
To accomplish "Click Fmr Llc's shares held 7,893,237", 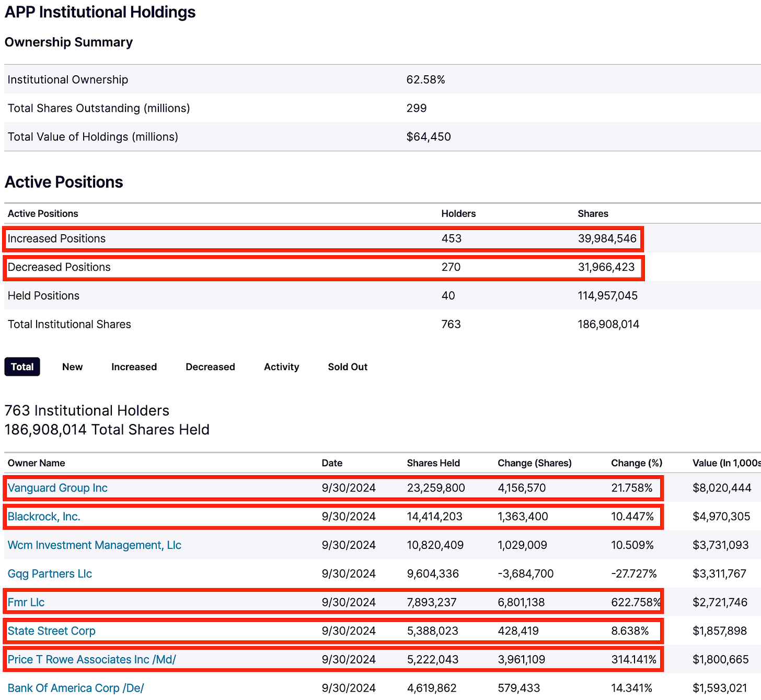I will 432,602.
